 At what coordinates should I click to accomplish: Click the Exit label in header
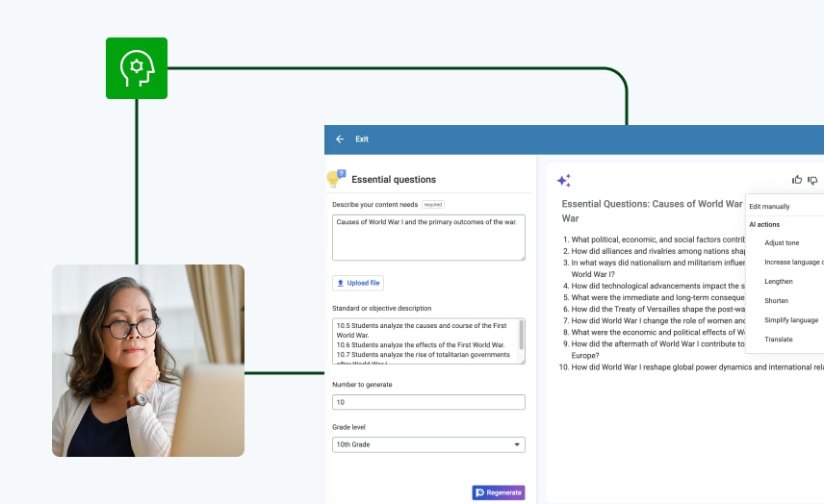point(362,139)
